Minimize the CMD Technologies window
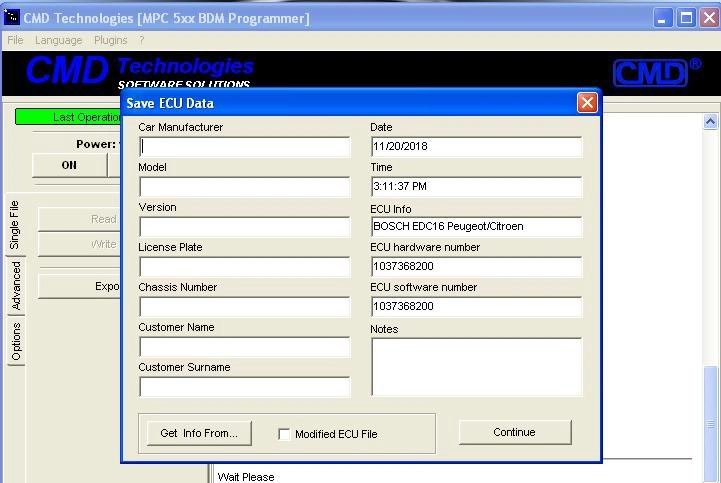 [x=663, y=18]
